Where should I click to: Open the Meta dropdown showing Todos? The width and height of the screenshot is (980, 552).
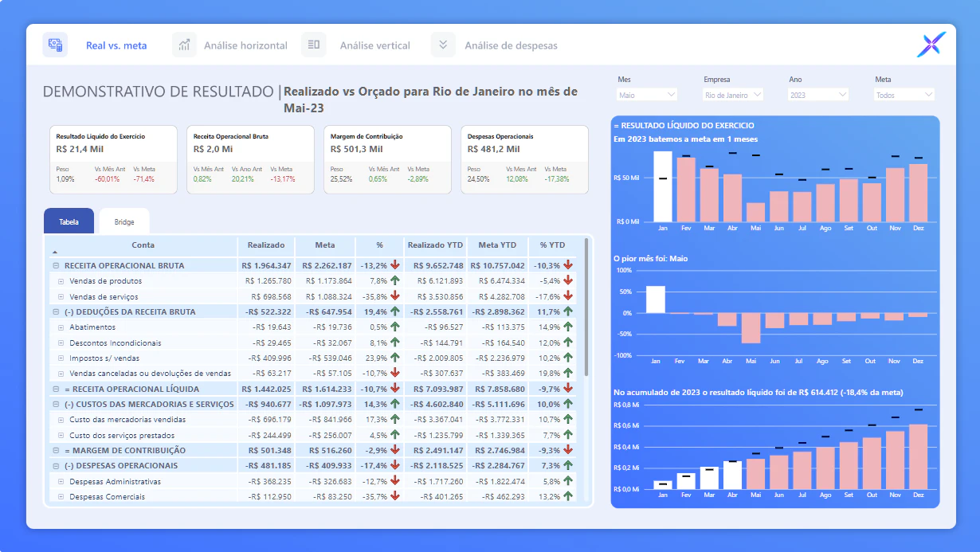coord(904,95)
